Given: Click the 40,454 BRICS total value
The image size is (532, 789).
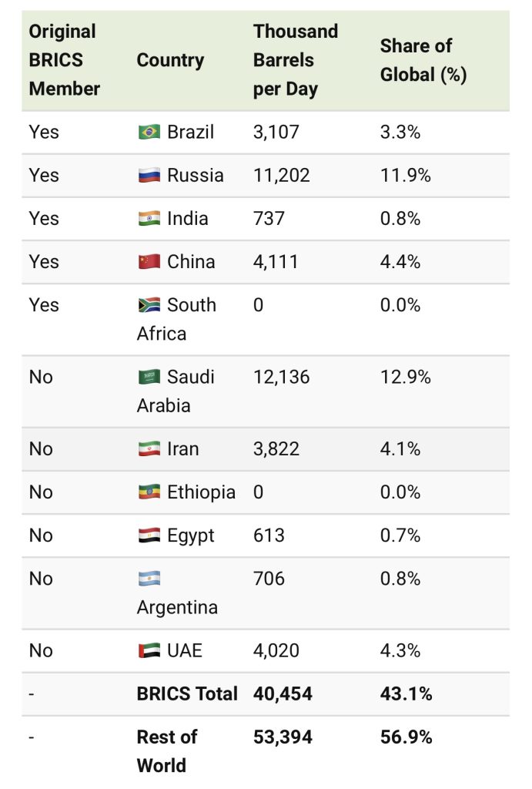Looking at the screenshot, I should tap(283, 694).
